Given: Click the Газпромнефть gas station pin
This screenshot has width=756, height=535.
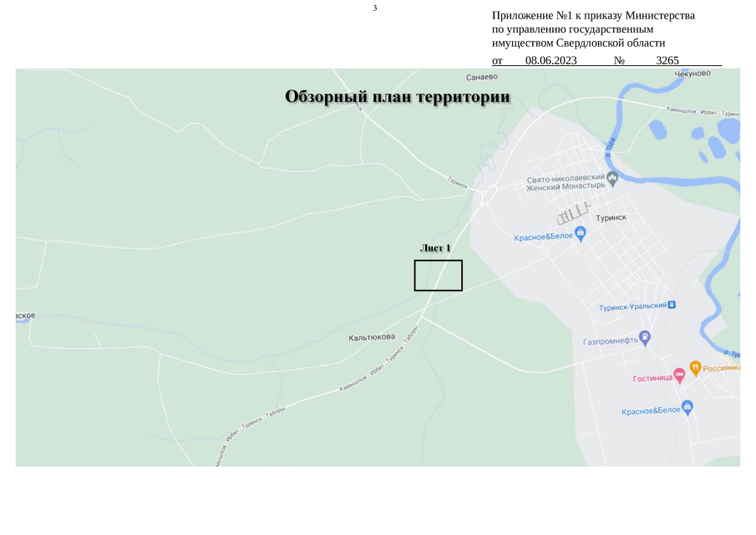Looking at the screenshot, I should [x=647, y=337].
